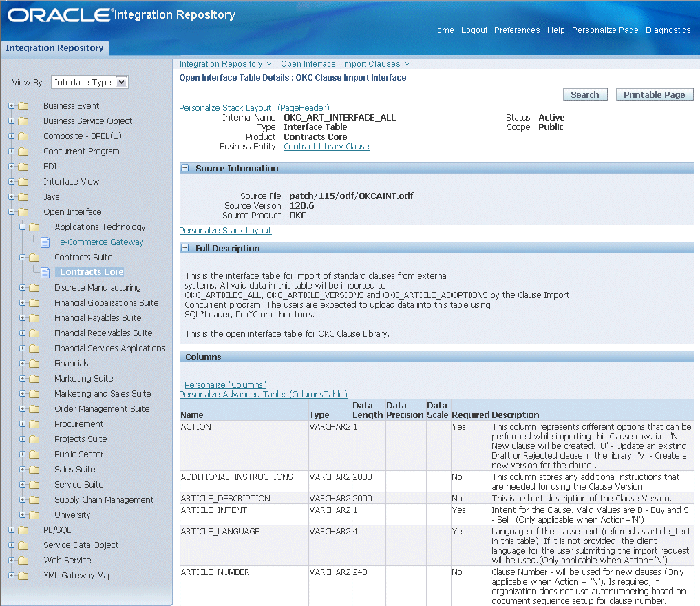Screen dimensions: 700x606
Task: Click Logout in the header
Action: pos(474,30)
